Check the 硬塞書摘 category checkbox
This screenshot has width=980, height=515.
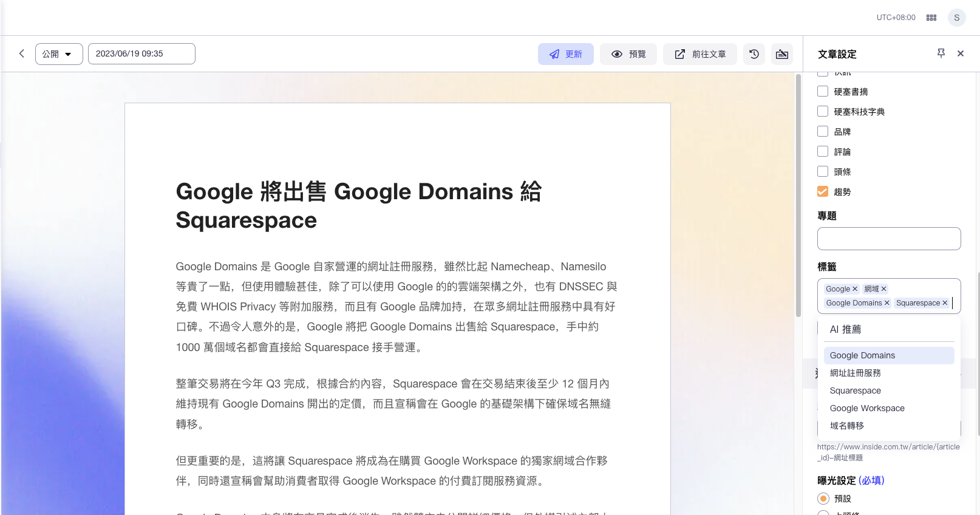(x=823, y=91)
